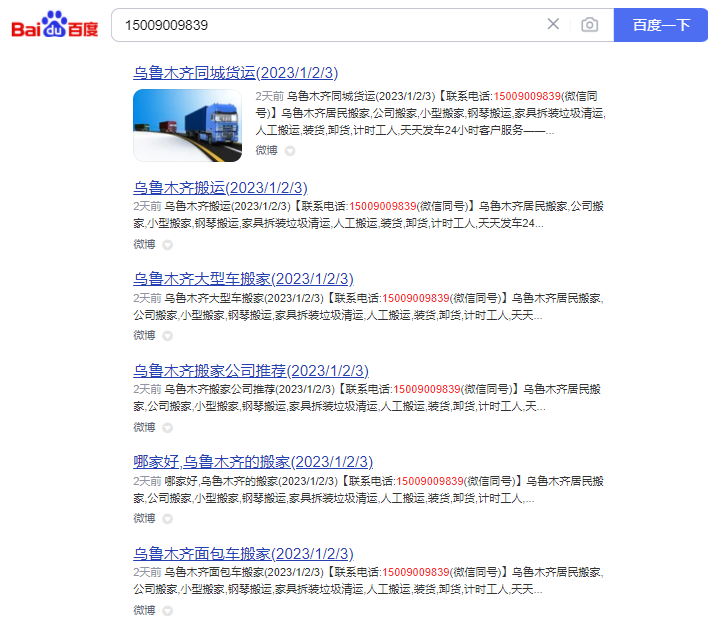Open the truck thumbnail image
The height and width of the screenshot is (632, 708).
(188, 125)
